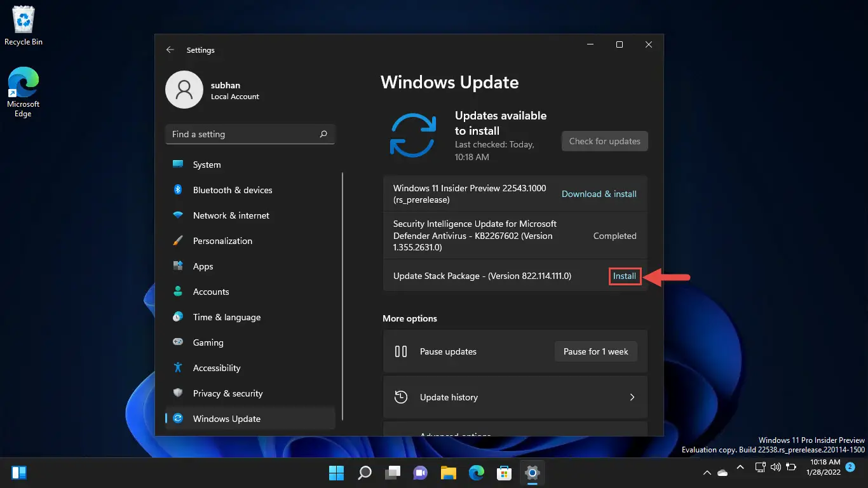Click the Settings gear on the taskbar
This screenshot has width=868, height=488.
point(532,473)
